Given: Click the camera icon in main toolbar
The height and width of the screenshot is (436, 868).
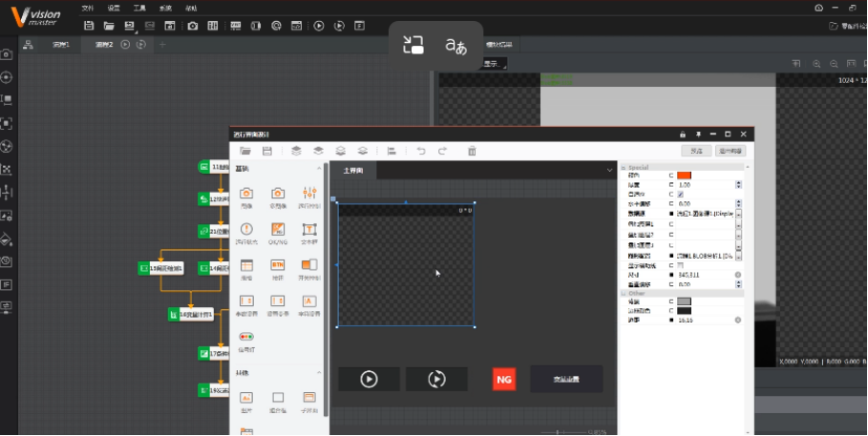Looking at the screenshot, I should coord(193,26).
